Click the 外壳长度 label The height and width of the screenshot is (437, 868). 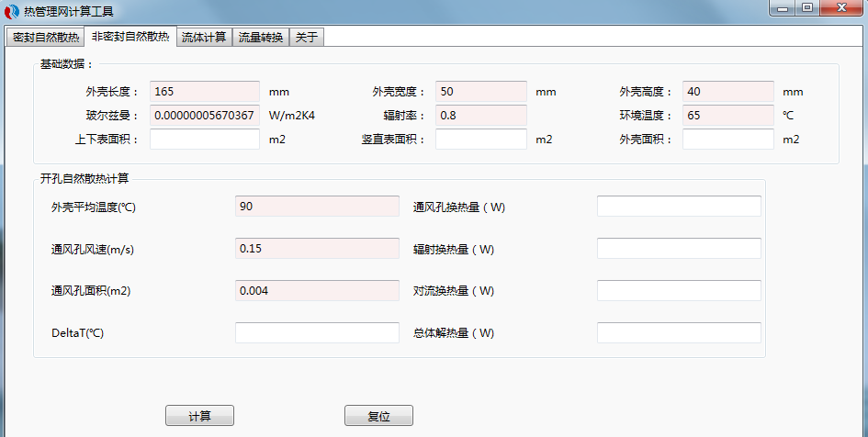pos(112,92)
